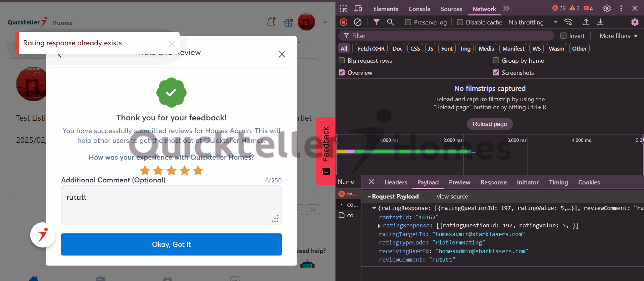644x281 pixels.
Task: Open the No throttling dropdown
Action: point(533,22)
